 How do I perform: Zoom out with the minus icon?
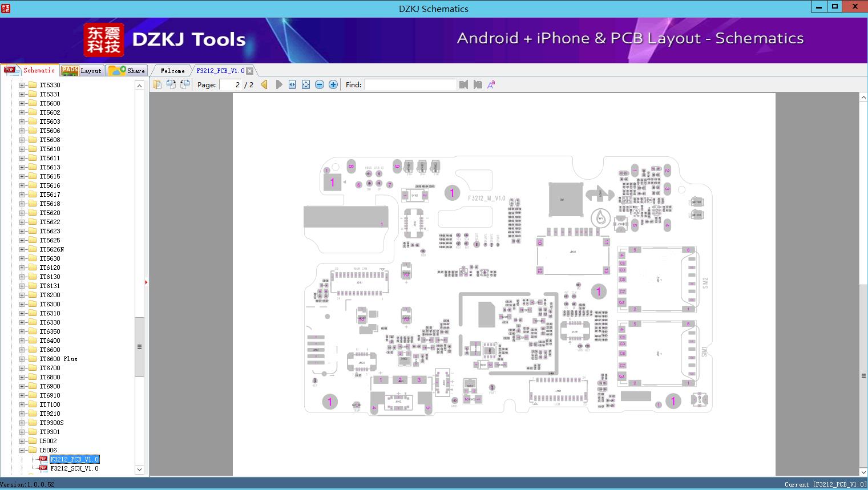pyautogui.click(x=320, y=84)
